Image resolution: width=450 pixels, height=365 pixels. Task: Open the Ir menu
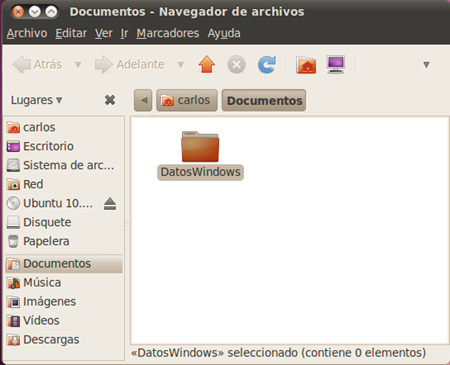(124, 33)
